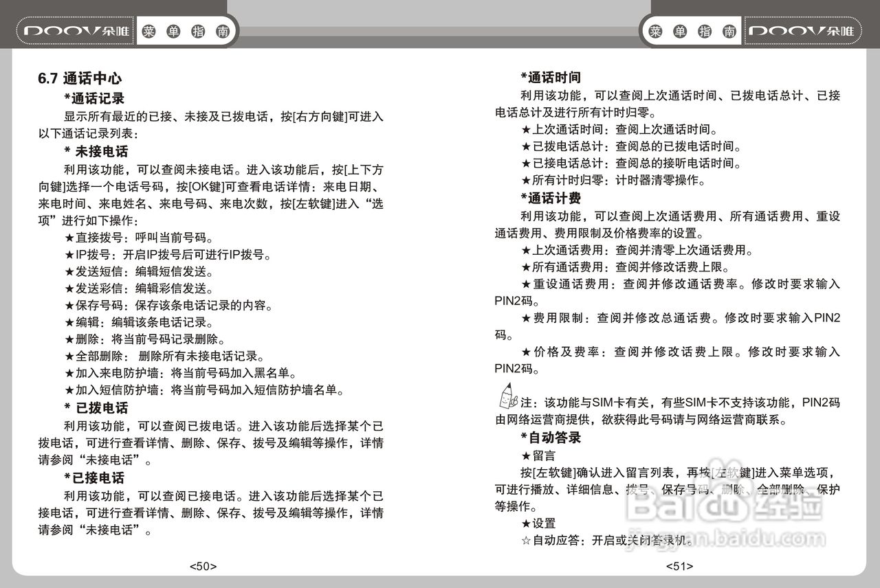
Task: Select the 菜单指南 badge on the right header
Action: (x=693, y=30)
